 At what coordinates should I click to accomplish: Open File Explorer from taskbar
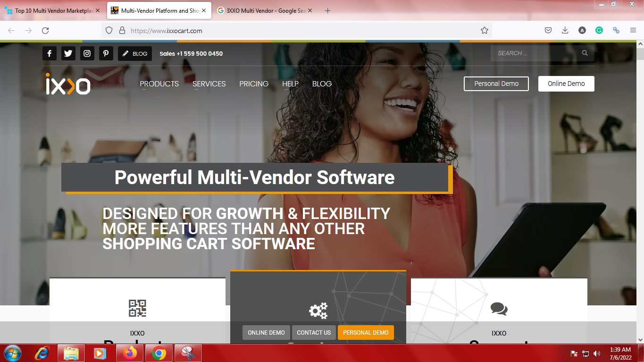(71, 353)
